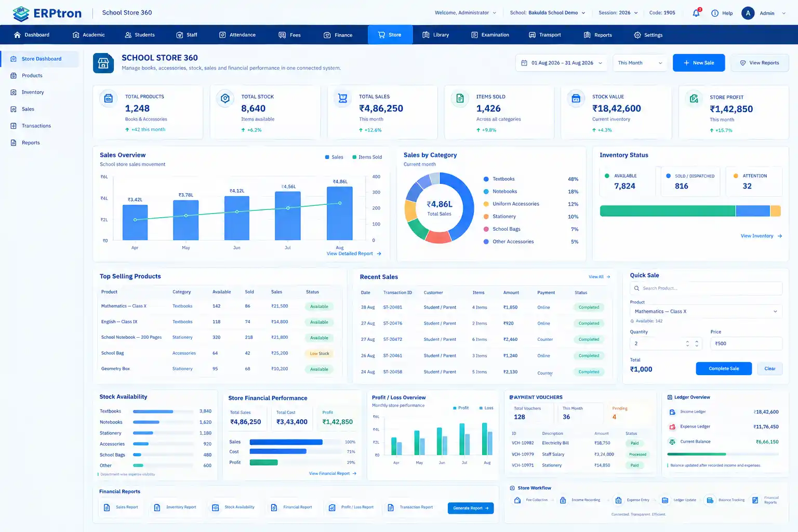Clear the Quick Sale form
Viewport: 798px width, 532px height.
coord(770,369)
